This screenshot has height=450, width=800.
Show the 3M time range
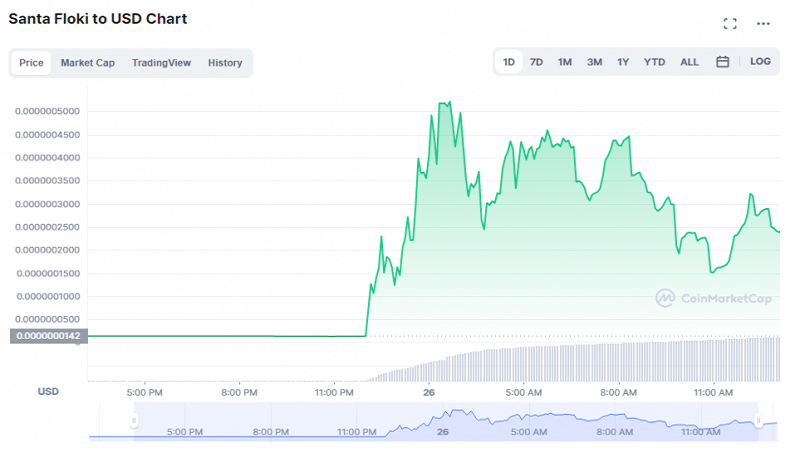[594, 62]
